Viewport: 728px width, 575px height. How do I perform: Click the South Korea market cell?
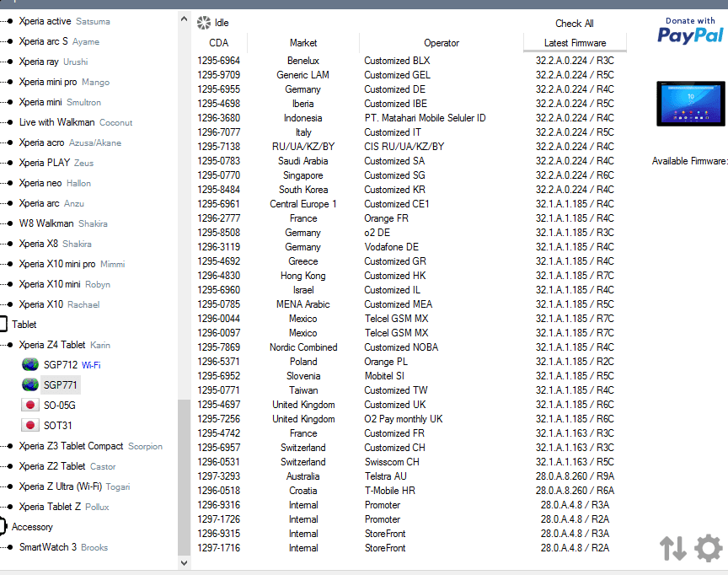tap(303, 190)
